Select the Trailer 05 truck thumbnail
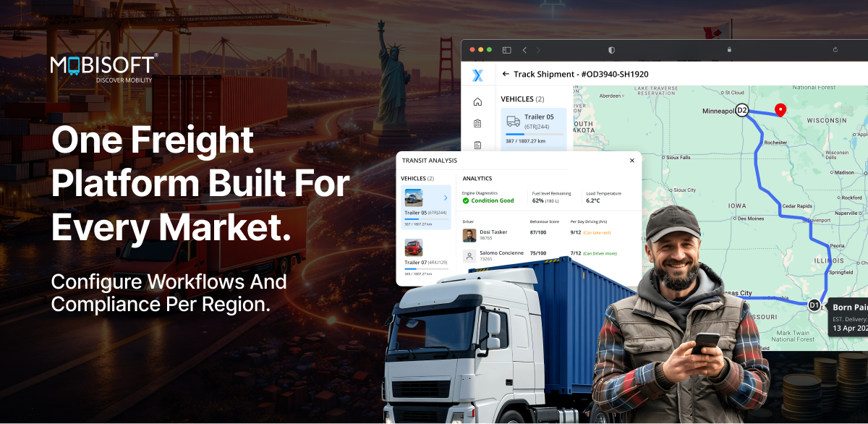 coord(414,198)
